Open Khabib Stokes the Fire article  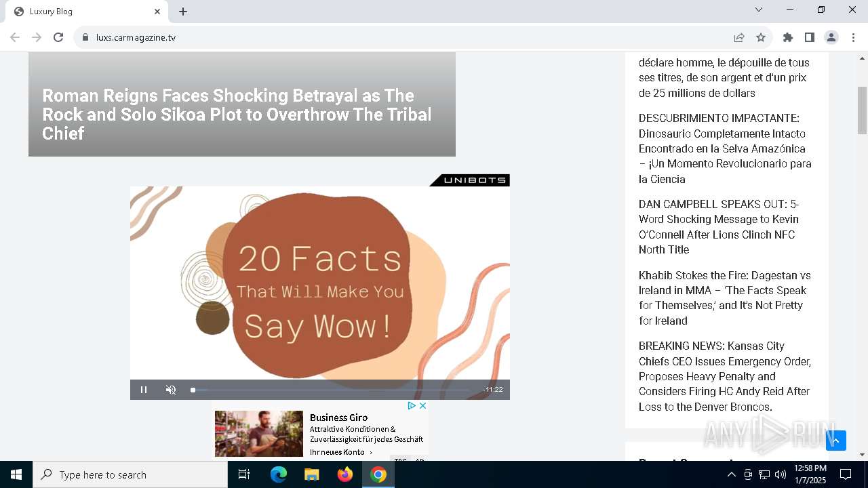[725, 298]
